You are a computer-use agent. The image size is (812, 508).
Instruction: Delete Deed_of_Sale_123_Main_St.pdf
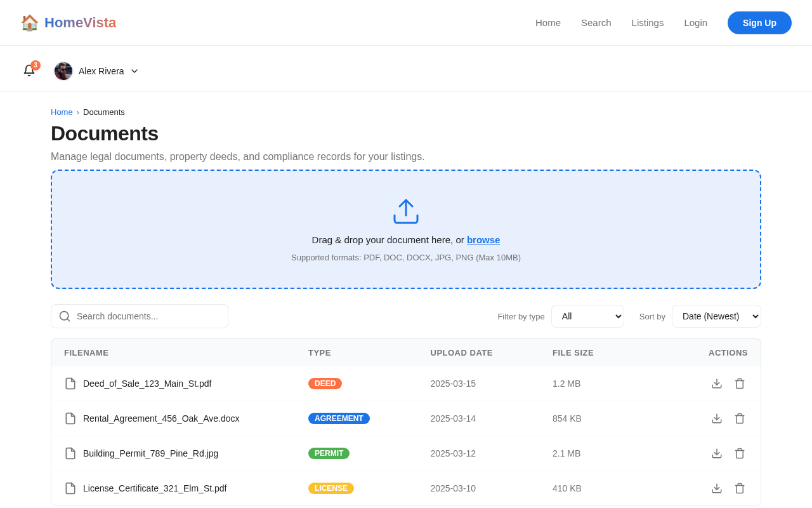(740, 384)
